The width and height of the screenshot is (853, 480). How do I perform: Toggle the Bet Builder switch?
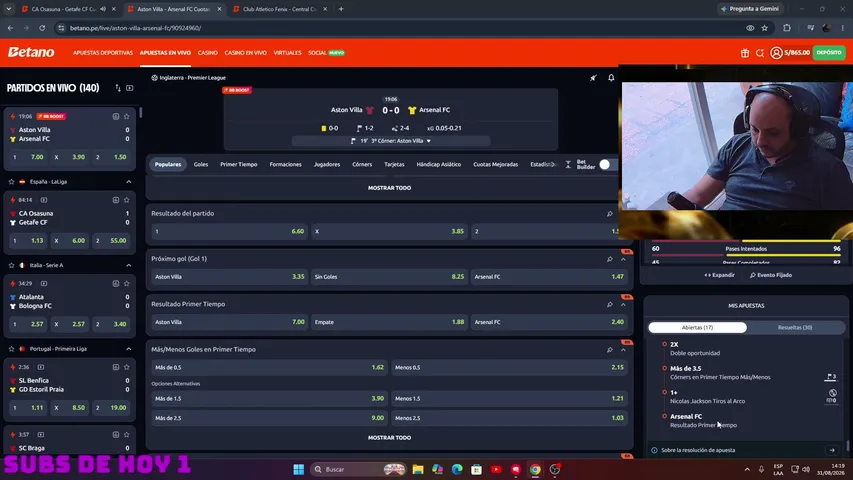[x=609, y=164]
